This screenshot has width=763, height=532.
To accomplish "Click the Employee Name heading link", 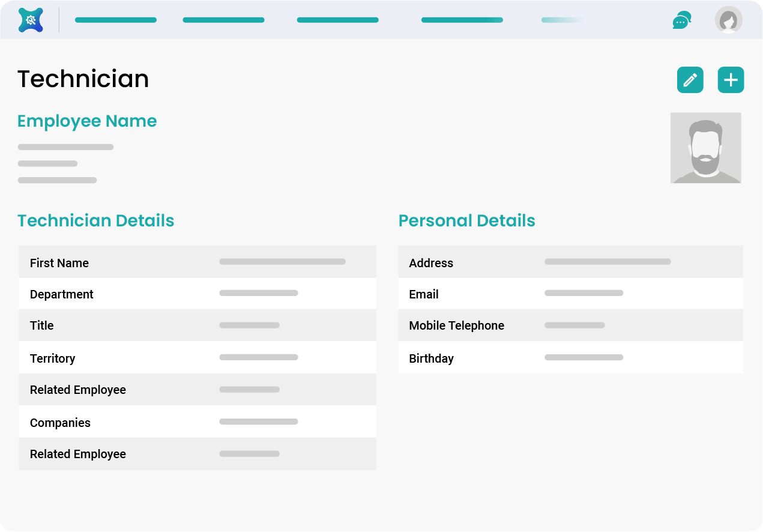I will [x=86, y=121].
